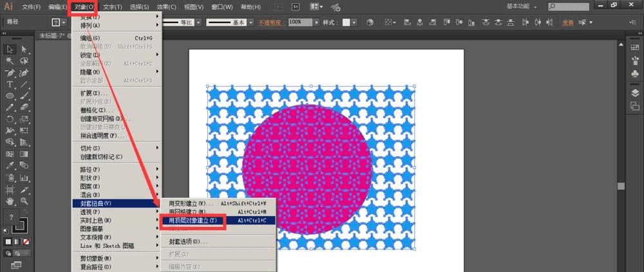
Task: Select the Zoom tool
Action: (24, 201)
